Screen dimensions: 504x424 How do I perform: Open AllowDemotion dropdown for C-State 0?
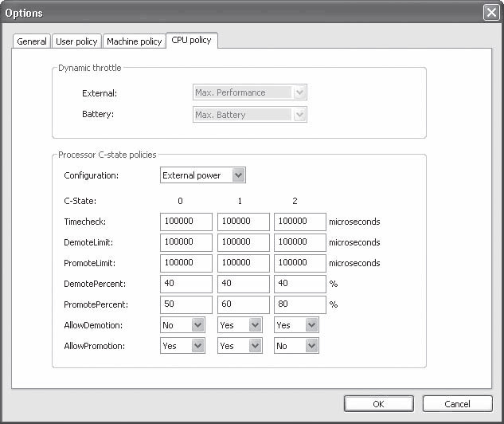coord(182,325)
